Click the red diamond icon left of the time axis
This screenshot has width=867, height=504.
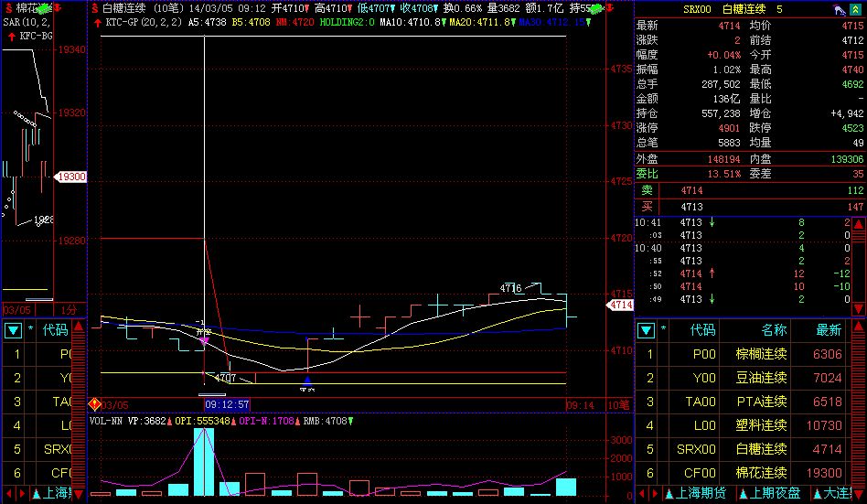tap(93, 403)
